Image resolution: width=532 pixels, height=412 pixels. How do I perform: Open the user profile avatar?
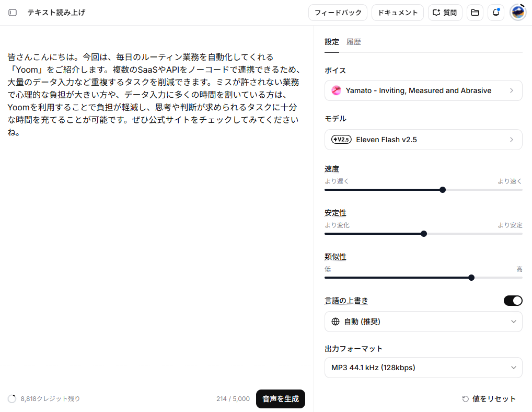pyautogui.click(x=518, y=13)
